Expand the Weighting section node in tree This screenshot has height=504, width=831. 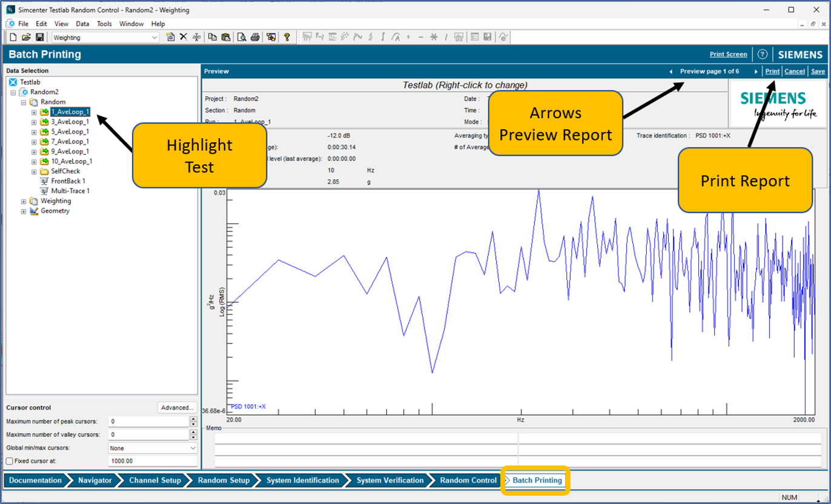(x=24, y=201)
